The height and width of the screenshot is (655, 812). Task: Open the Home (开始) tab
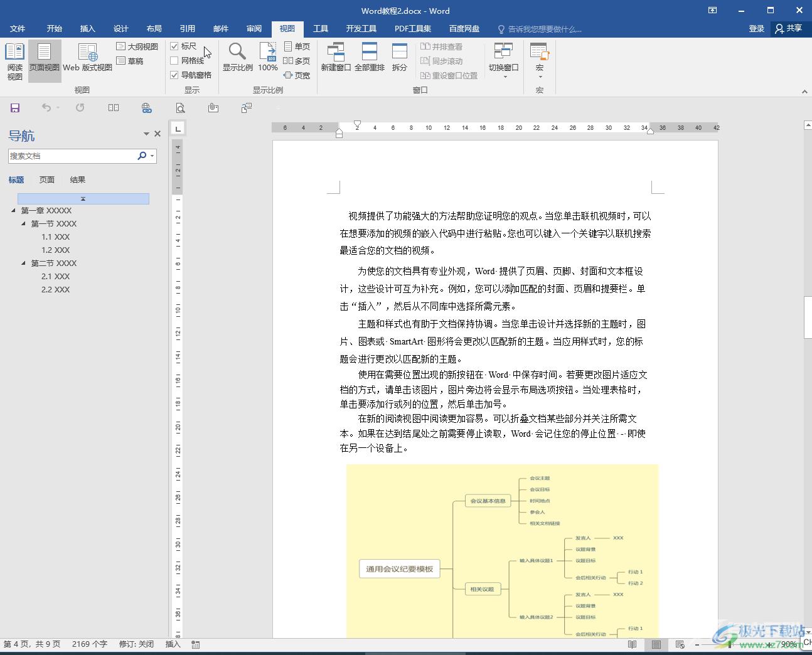55,29
